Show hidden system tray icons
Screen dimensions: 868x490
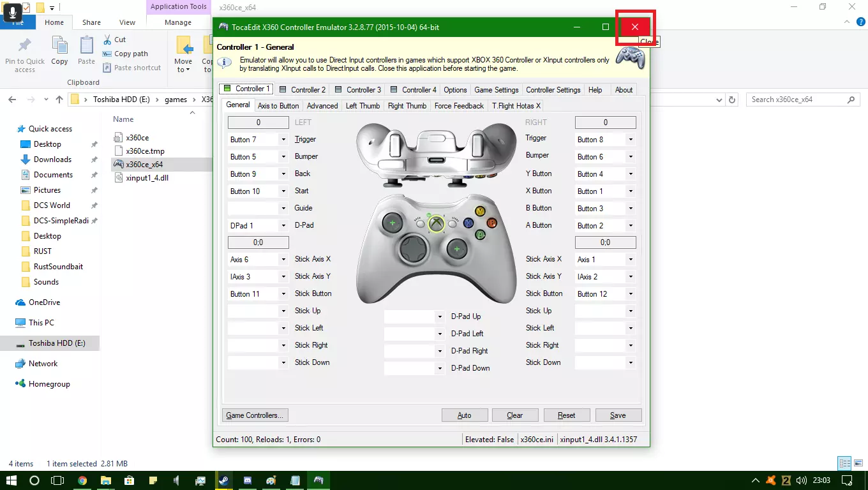click(x=756, y=480)
